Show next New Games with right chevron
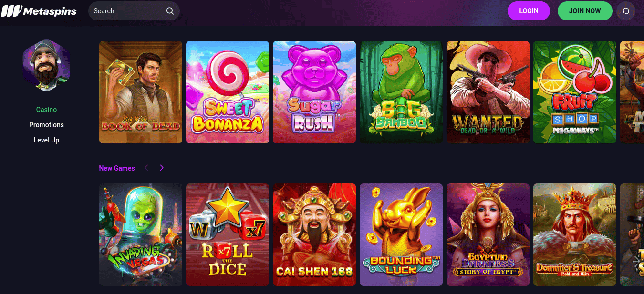This screenshot has width=644, height=294. pos(162,168)
